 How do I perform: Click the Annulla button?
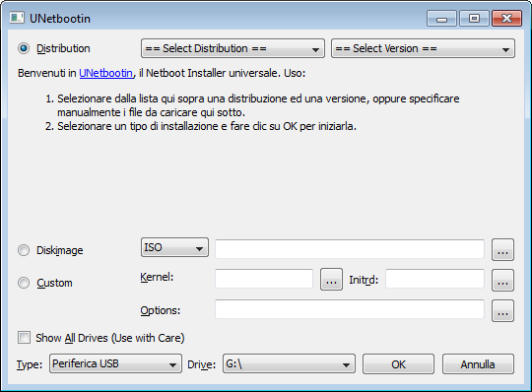(478, 364)
